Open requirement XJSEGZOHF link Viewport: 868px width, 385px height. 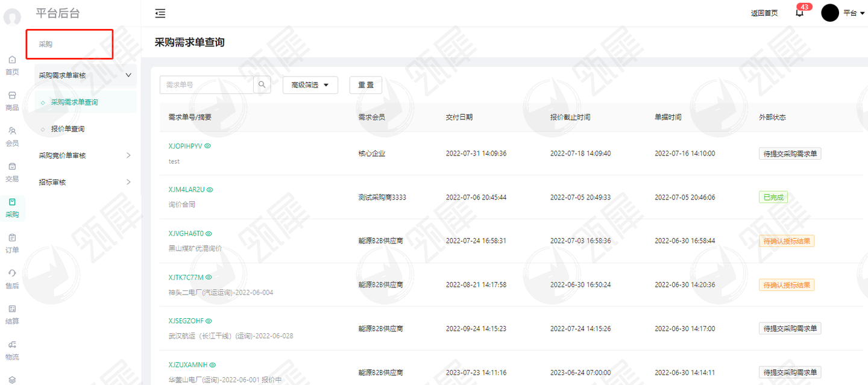pos(186,321)
